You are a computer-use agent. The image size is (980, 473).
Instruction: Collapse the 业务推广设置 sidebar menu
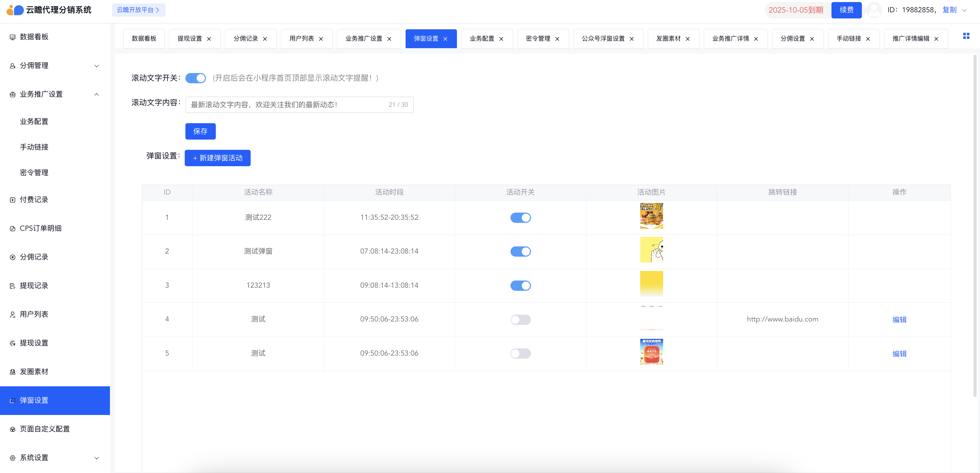click(x=96, y=94)
